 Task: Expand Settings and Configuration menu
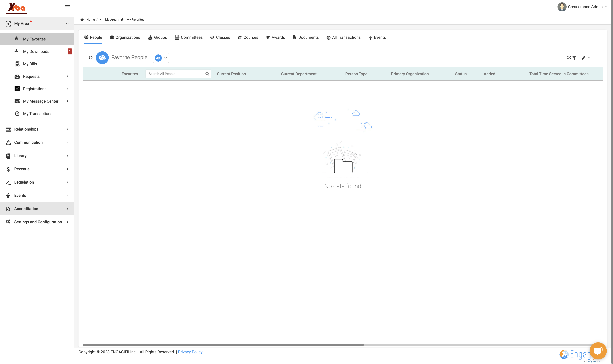pos(37,222)
